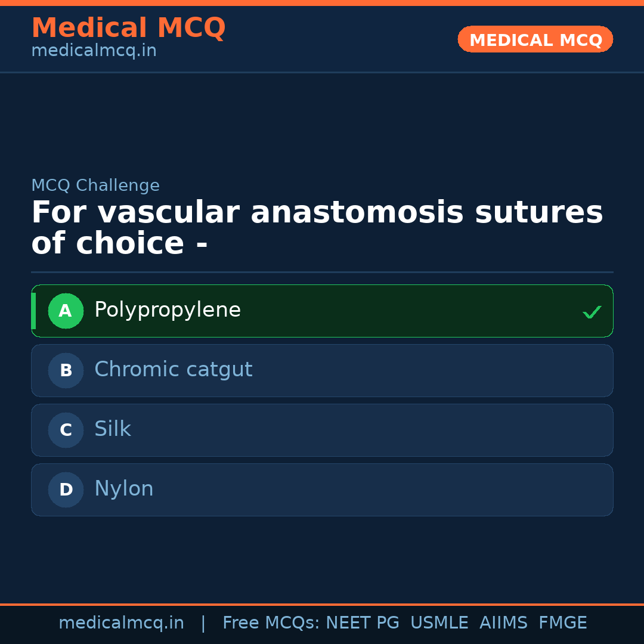Select the Polypropylene answer
Image resolution: width=644 pixels, height=644 pixels.
pos(168,310)
